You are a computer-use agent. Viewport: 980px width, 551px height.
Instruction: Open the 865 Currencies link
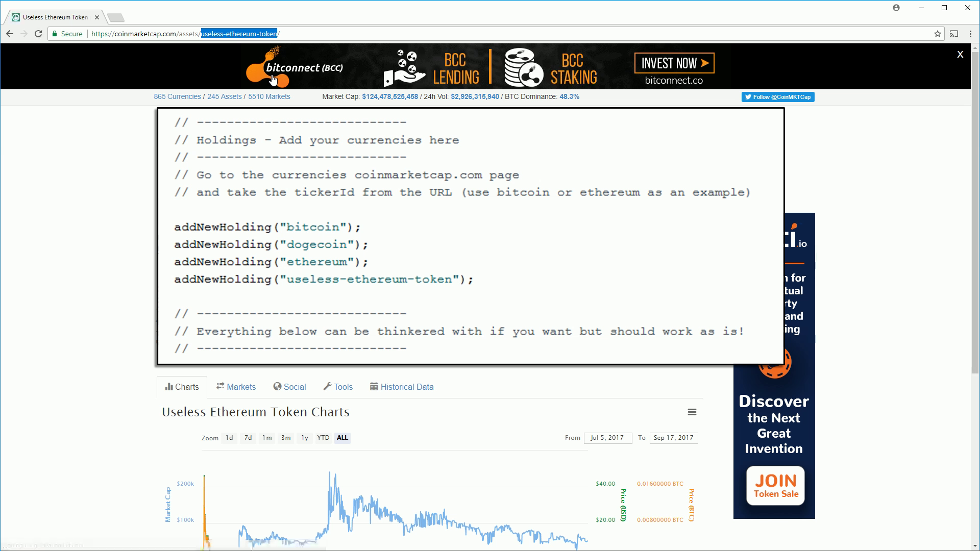[177, 96]
